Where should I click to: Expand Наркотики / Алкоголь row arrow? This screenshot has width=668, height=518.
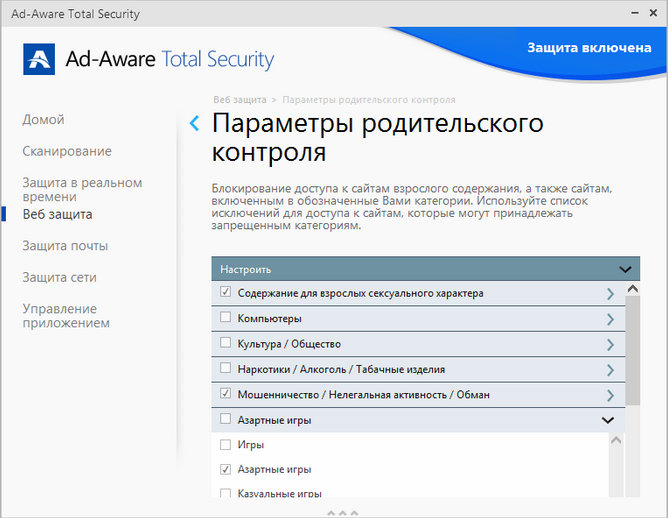click(x=610, y=370)
